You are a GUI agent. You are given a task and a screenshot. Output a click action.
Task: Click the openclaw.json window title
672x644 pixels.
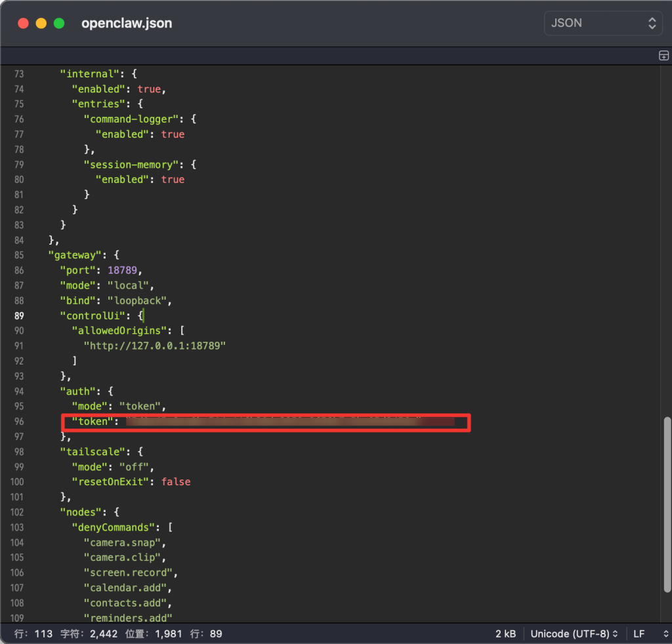126,23
